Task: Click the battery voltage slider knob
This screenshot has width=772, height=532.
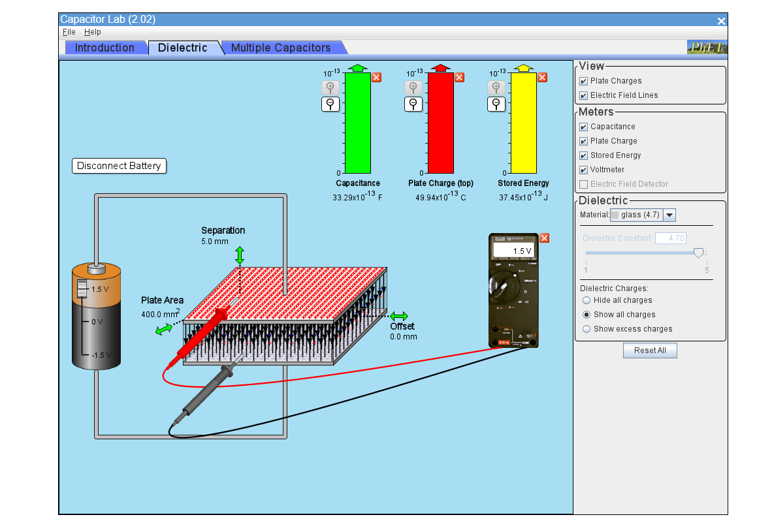Action: click(x=82, y=289)
